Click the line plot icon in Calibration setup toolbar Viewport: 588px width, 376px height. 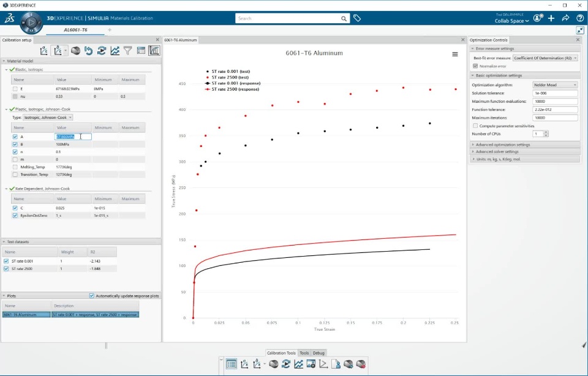point(115,51)
